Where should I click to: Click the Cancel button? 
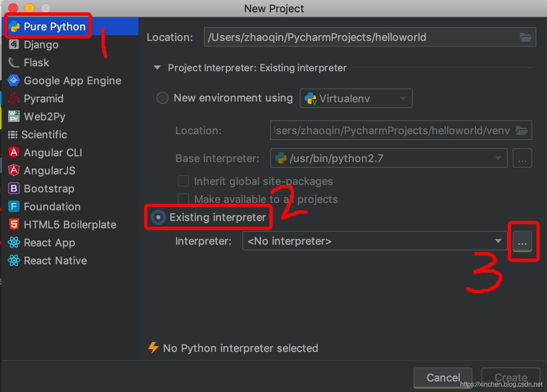pos(443,378)
